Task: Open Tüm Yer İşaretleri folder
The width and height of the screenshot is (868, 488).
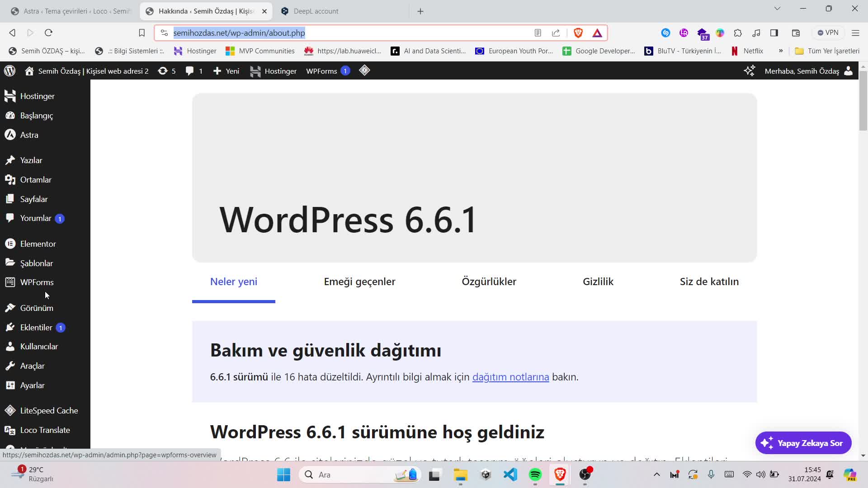Action: (827, 51)
